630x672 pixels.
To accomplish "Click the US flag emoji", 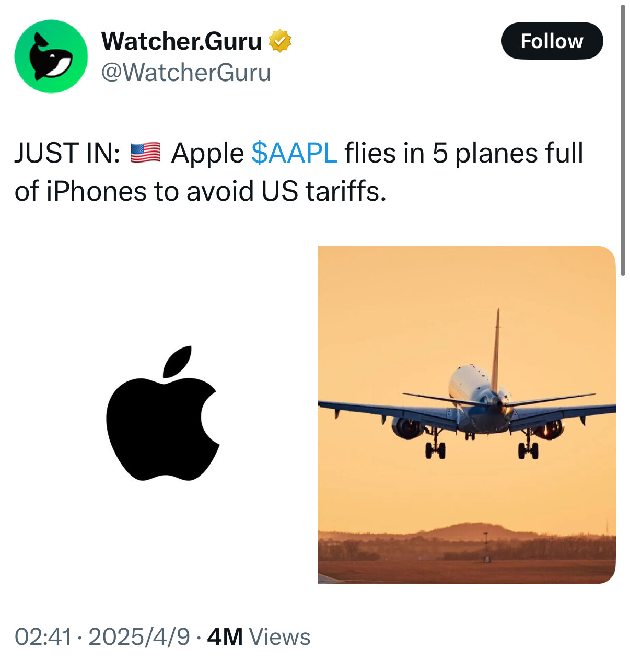I will (145, 153).
